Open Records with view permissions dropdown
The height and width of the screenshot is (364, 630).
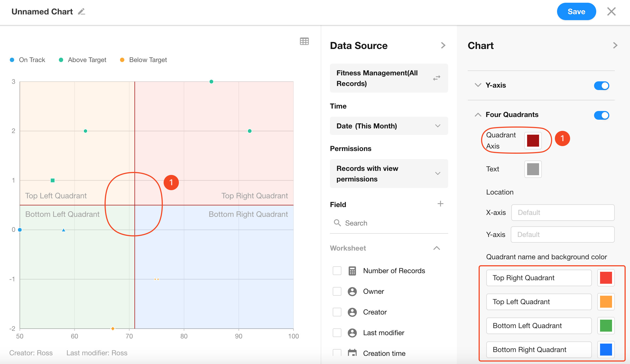pyautogui.click(x=389, y=174)
